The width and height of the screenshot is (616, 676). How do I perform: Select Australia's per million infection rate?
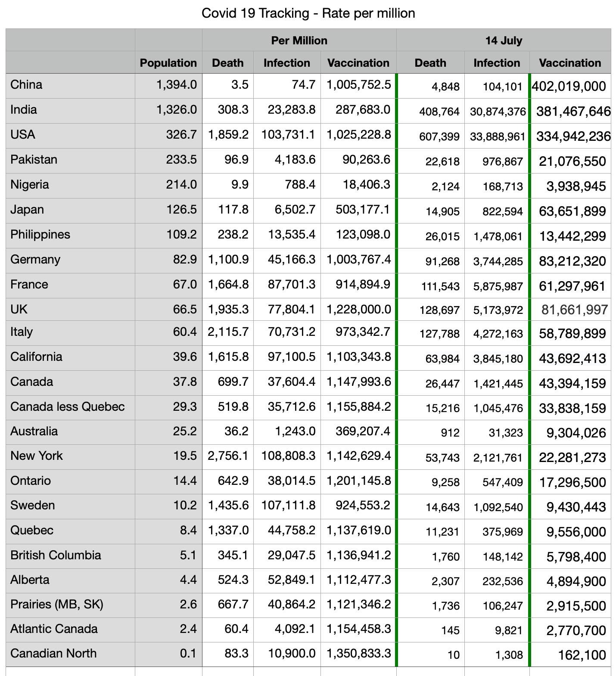coord(295,431)
